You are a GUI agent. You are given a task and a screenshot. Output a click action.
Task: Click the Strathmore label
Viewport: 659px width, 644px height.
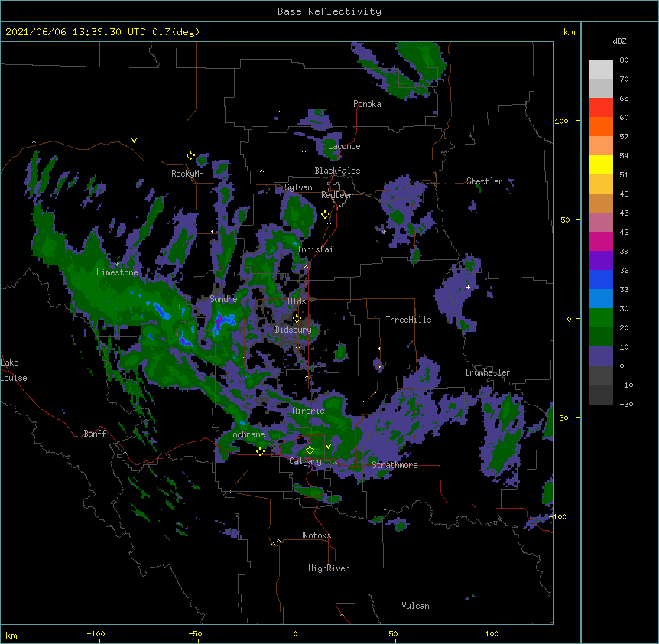click(x=394, y=465)
